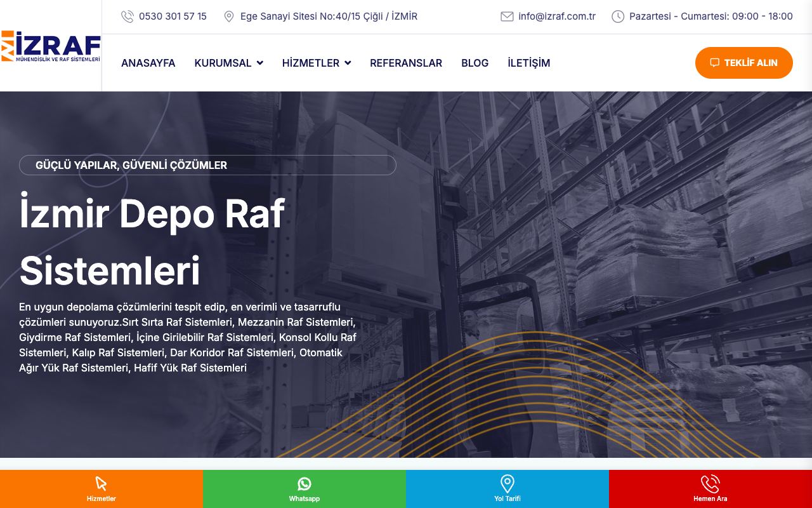Click the location pin icon beside address
This screenshot has width=812, height=508.
(x=229, y=17)
